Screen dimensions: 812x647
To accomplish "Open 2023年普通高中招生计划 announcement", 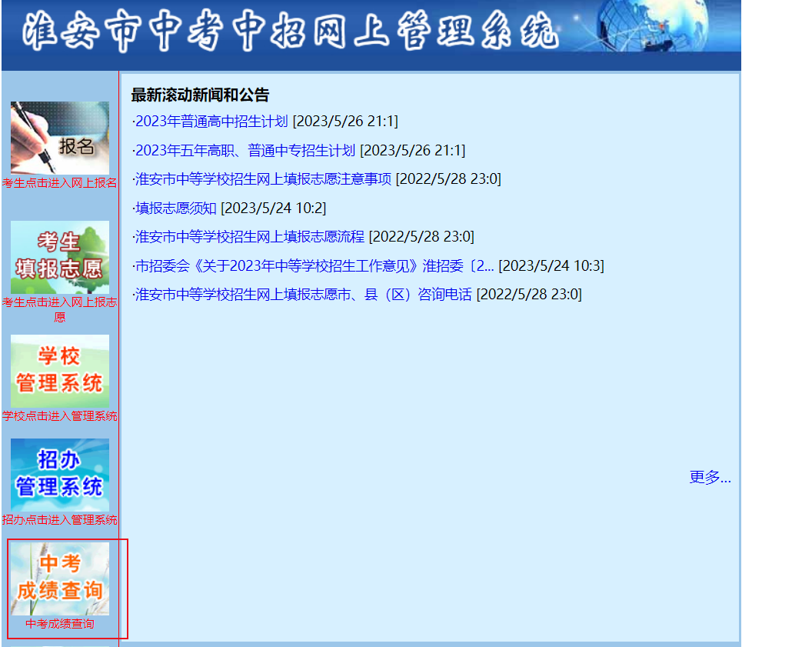I will [211, 122].
